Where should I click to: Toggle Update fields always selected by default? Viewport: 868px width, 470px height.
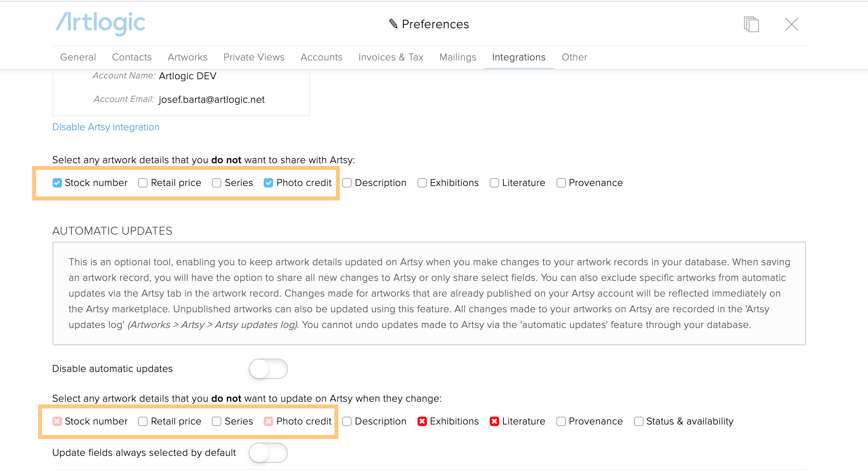click(268, 453)
